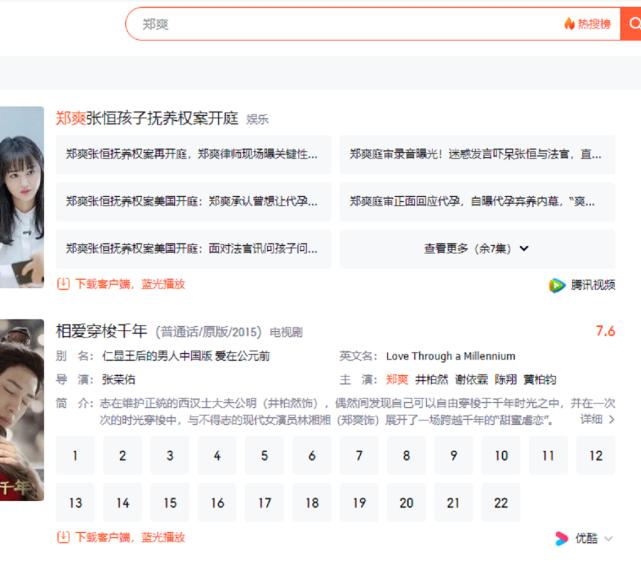641x568 pixels.
Task: Open cast member 陈翔 link
Action: [x=506, y=379]
